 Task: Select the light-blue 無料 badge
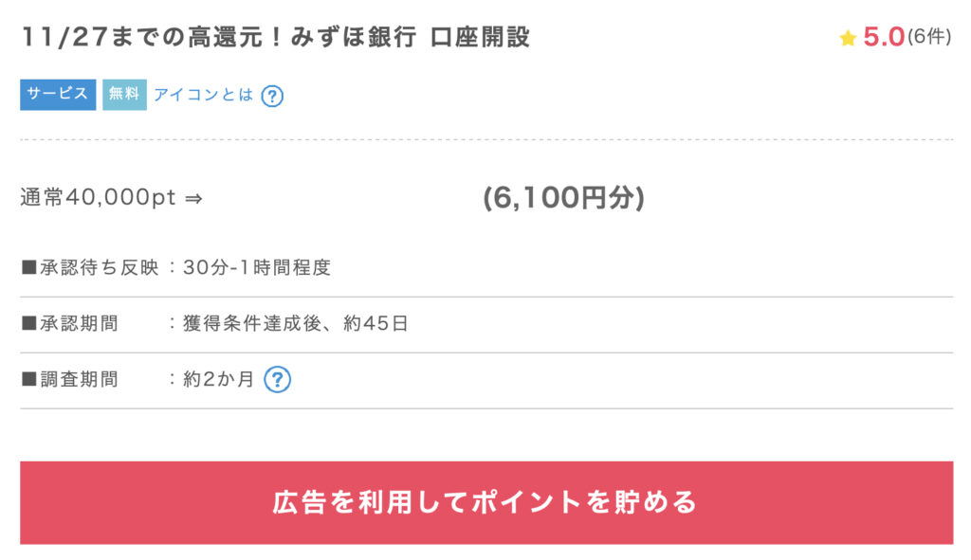tap(124, 95)
